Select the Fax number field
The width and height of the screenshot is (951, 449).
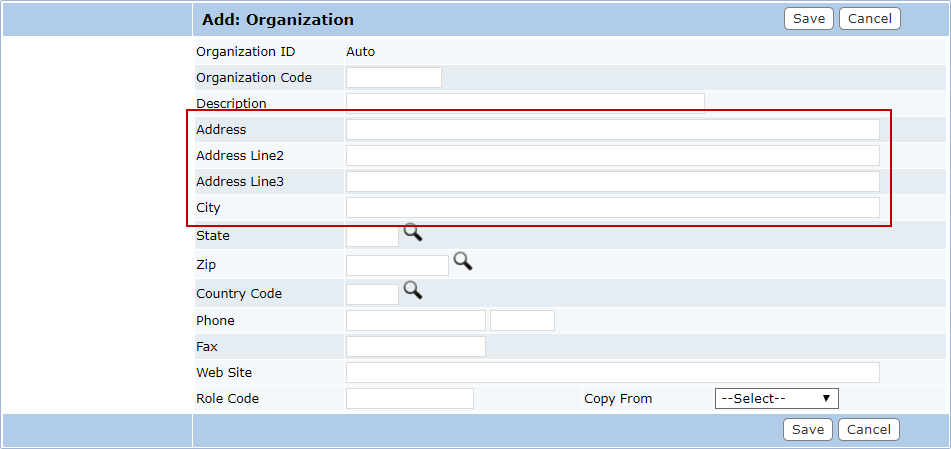tap(415, 346)
